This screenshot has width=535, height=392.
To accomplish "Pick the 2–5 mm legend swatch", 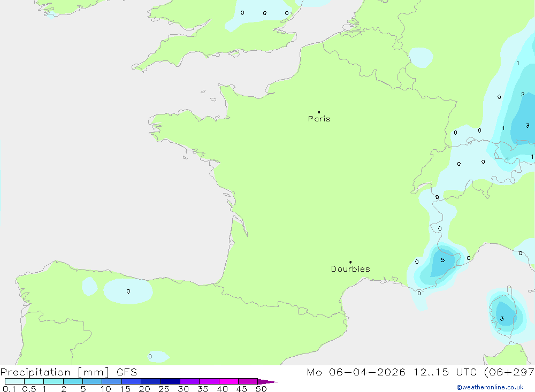I will tap(73, 381).
